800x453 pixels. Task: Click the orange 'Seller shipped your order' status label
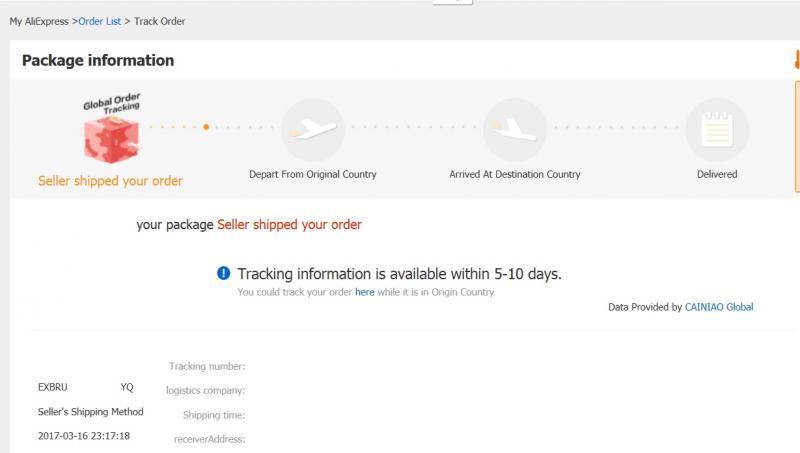(110, 181)
